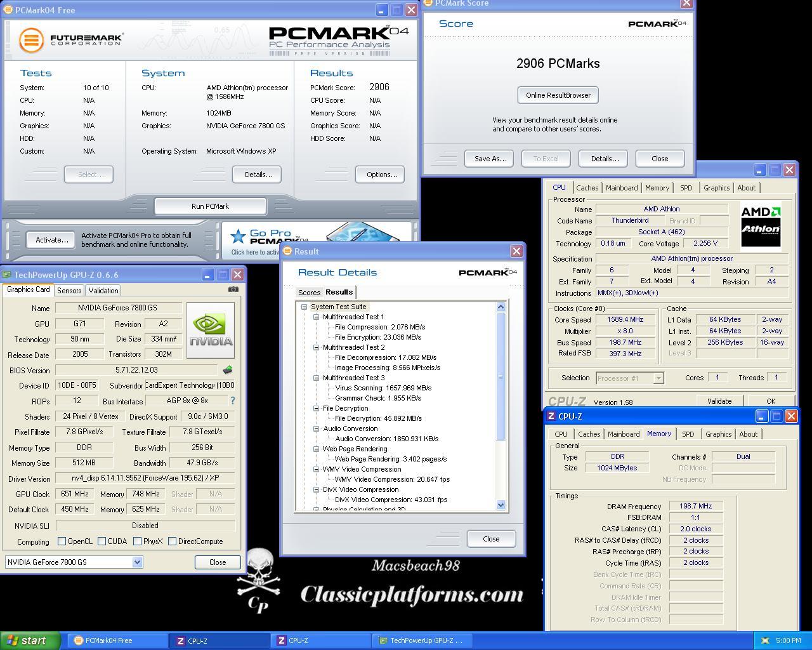Click the system tray icon near clock

pos(764,640)
